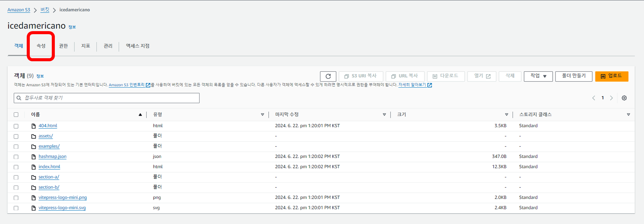
Task: Switch to the 지표 tab
Action: [86, 46]
